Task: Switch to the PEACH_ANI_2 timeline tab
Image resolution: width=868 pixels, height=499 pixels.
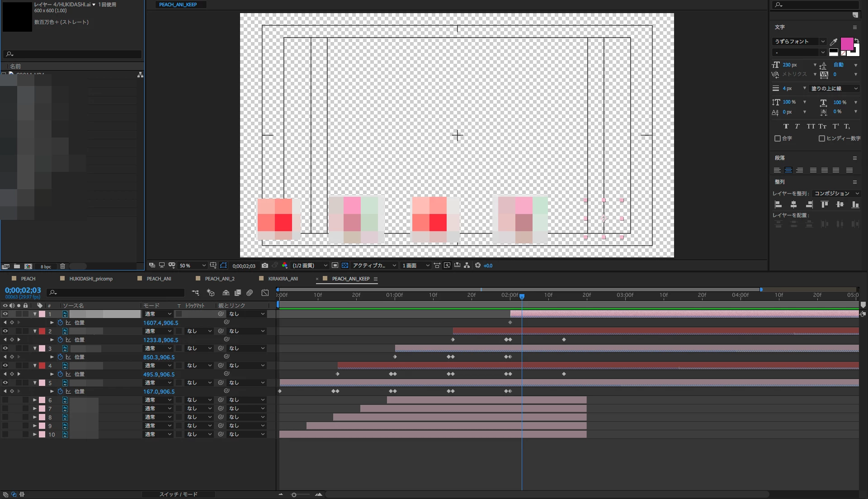Action: coord(219,279)
